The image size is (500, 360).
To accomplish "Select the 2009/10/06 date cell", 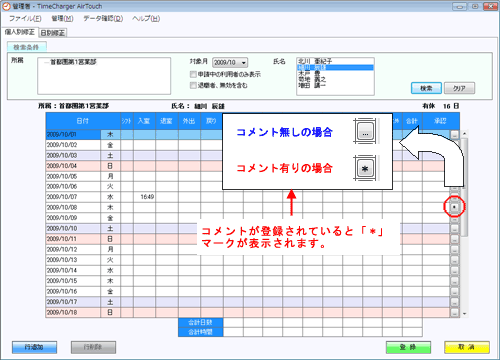I will click(73, 187).
